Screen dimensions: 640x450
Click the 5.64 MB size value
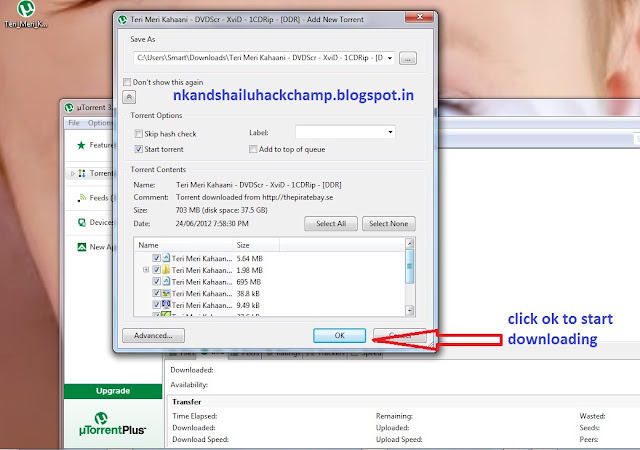point(250,258)
